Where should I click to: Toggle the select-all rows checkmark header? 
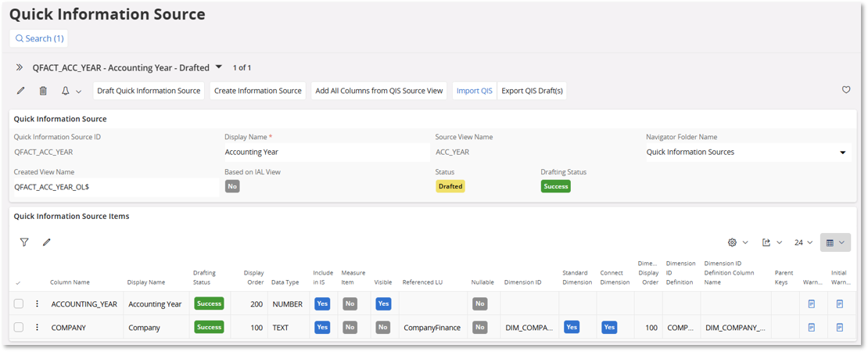[18, 283]
